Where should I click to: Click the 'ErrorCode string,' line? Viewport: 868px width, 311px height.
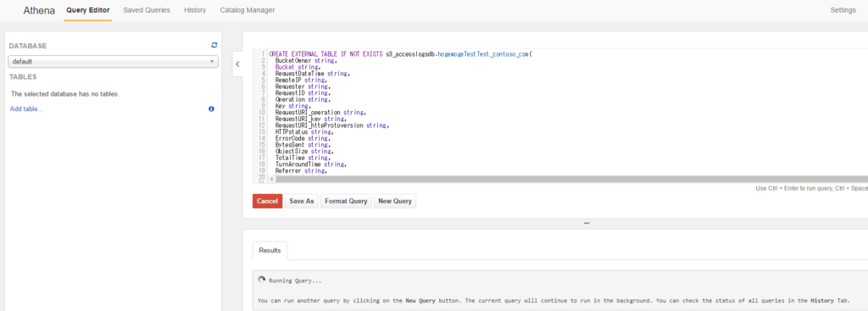[303, 138]
